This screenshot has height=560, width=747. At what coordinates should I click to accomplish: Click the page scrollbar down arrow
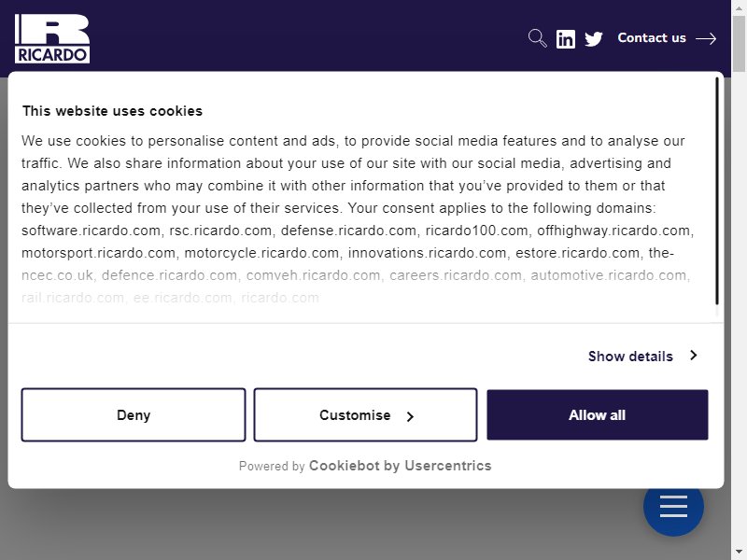coord(739,553)
